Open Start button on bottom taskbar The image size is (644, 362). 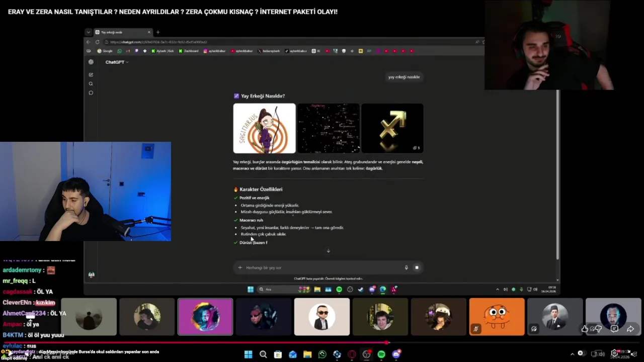point(248,354)
